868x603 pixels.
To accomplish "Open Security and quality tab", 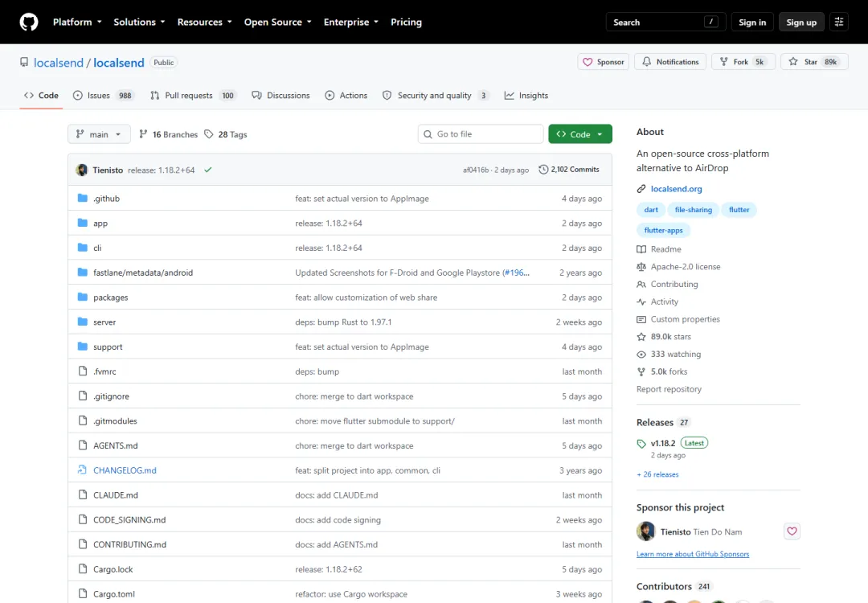I will click(436, 95).
